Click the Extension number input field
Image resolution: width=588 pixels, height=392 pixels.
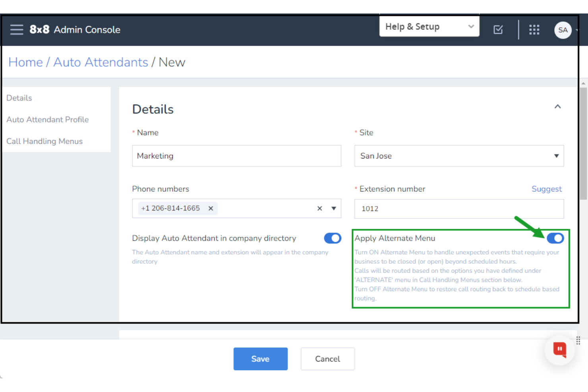tap(459, 209)
